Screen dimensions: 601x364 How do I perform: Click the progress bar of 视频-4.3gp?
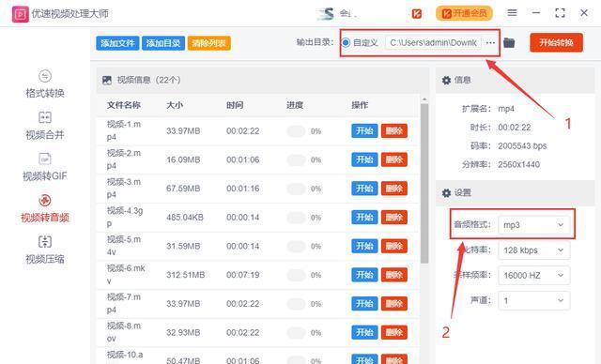point(296,218)
